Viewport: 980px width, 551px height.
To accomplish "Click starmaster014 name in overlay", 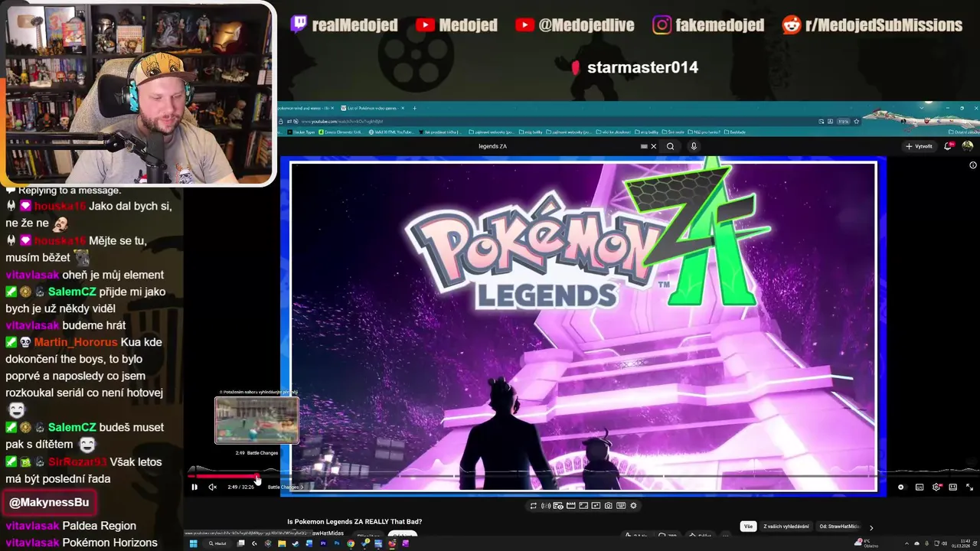I will pos(642,67).
